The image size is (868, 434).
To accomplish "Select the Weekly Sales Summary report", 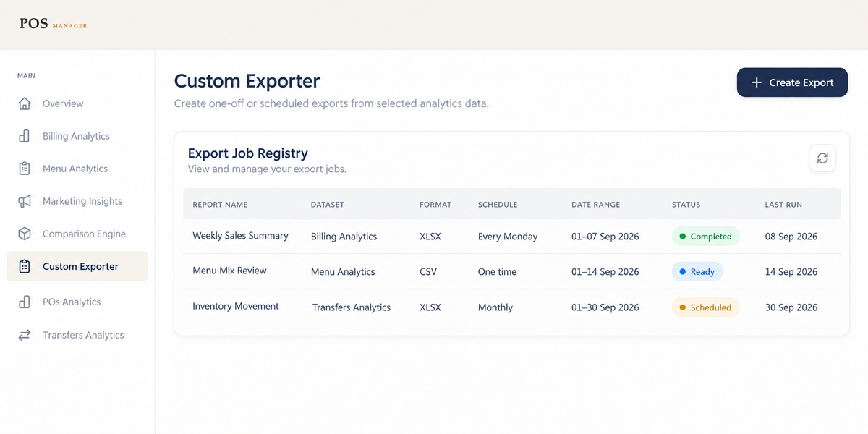I will (x=240, y=236).
